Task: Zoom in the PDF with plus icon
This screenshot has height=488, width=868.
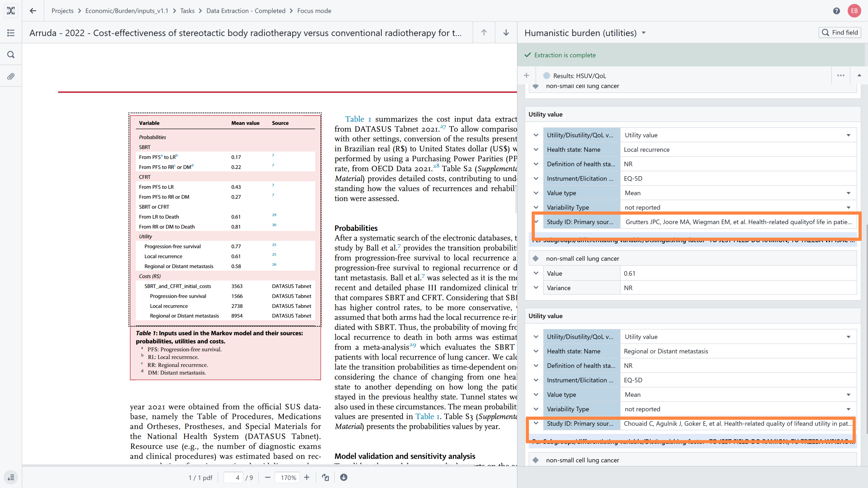Action: click(x=307, y=478)
